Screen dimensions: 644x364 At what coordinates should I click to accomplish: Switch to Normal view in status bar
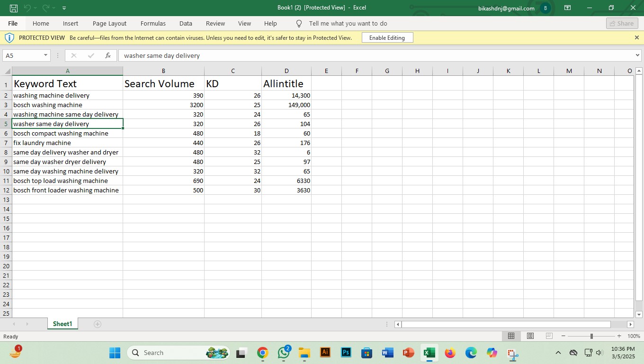[511, 336]
